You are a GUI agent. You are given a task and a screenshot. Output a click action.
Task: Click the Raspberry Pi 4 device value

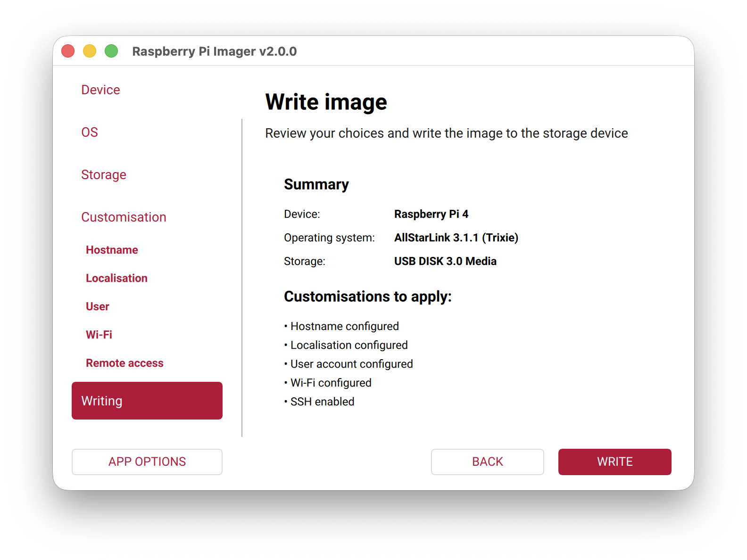tap(431, 214)
